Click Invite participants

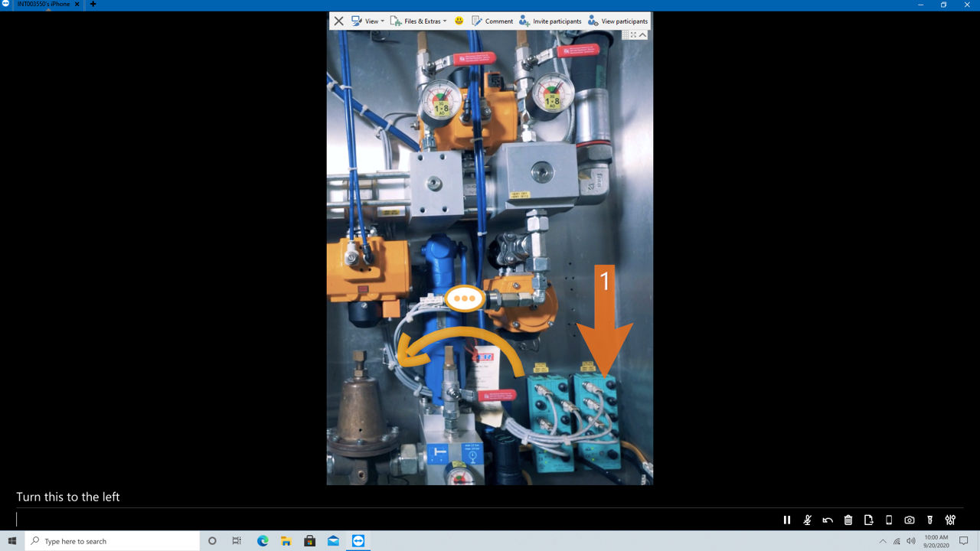click(x=550, y=21)
